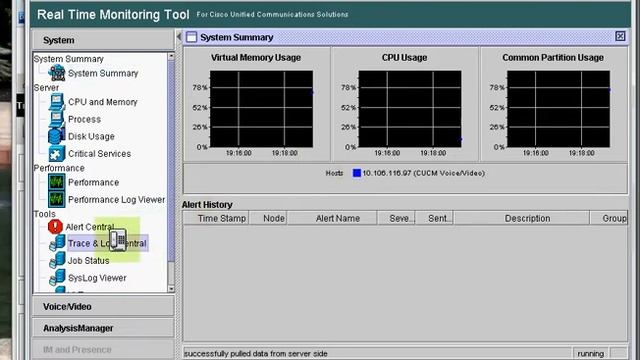Click the Performance graph icon

(57, 182)
